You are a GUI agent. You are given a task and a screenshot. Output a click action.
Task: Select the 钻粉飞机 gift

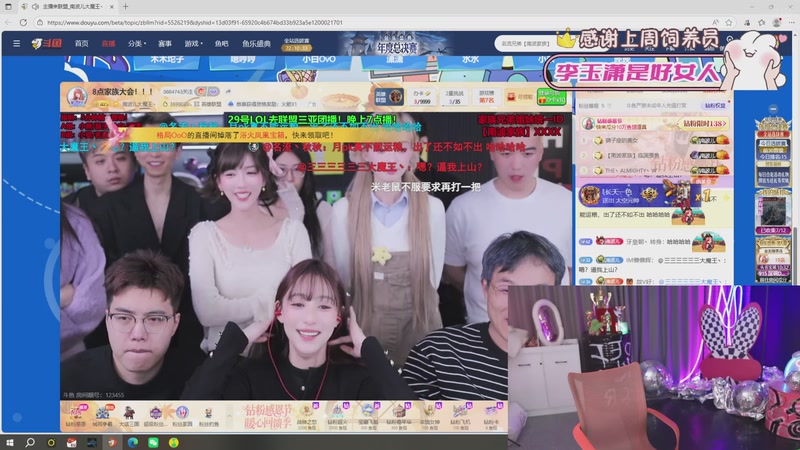point(461,415)
